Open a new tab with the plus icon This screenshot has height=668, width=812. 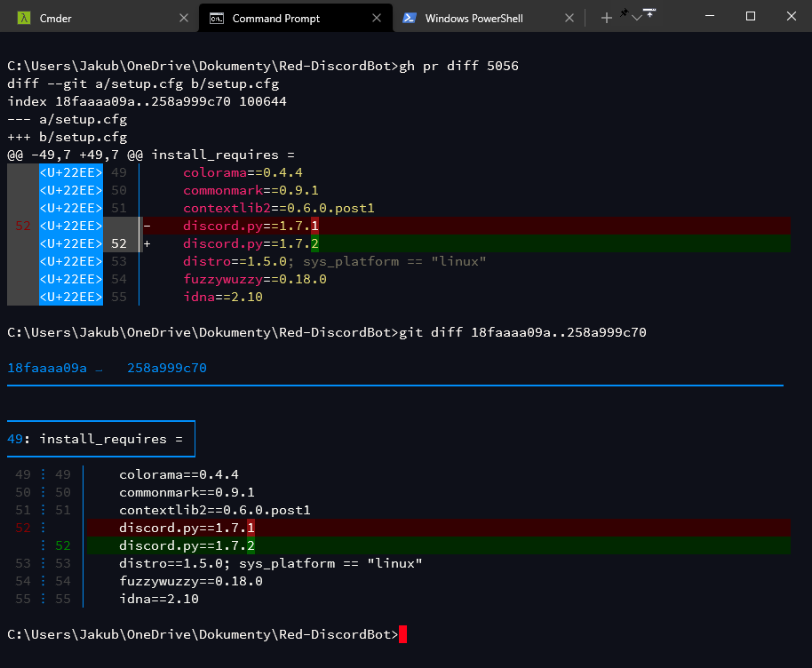(x=607, y=17)
